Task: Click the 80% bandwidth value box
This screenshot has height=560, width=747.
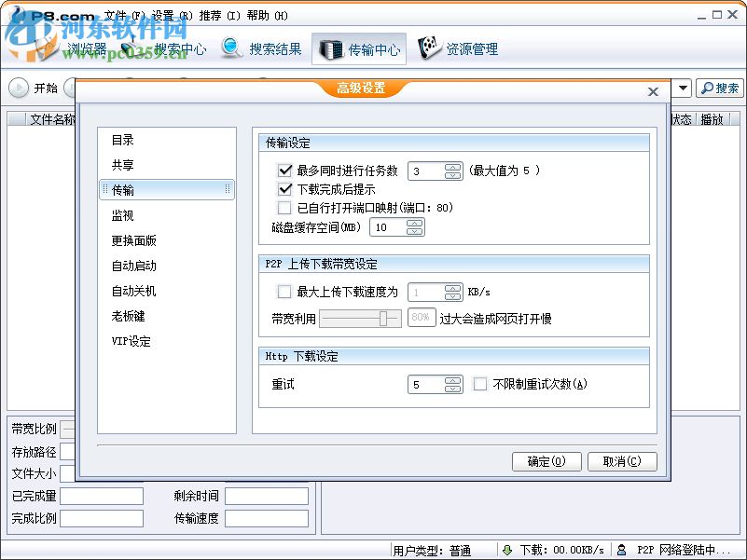Action: point(422,318)
